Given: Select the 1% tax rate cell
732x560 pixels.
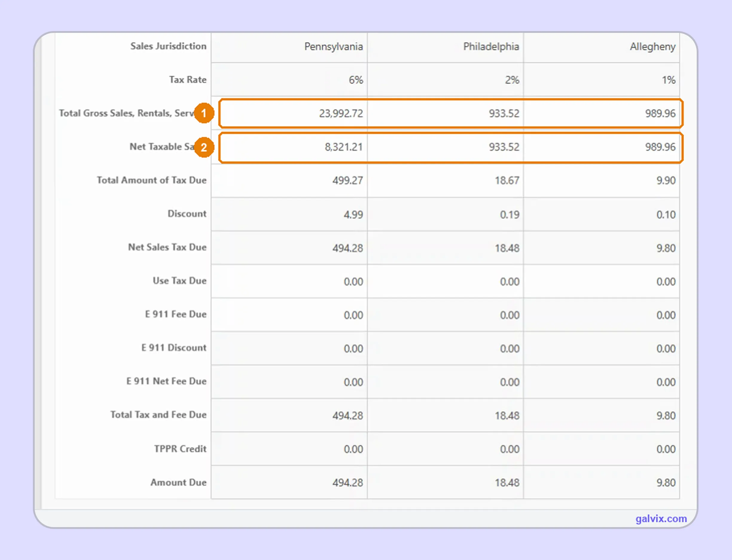Looking at the screenshot, I should pyautogui.click(x=601, y=80).
